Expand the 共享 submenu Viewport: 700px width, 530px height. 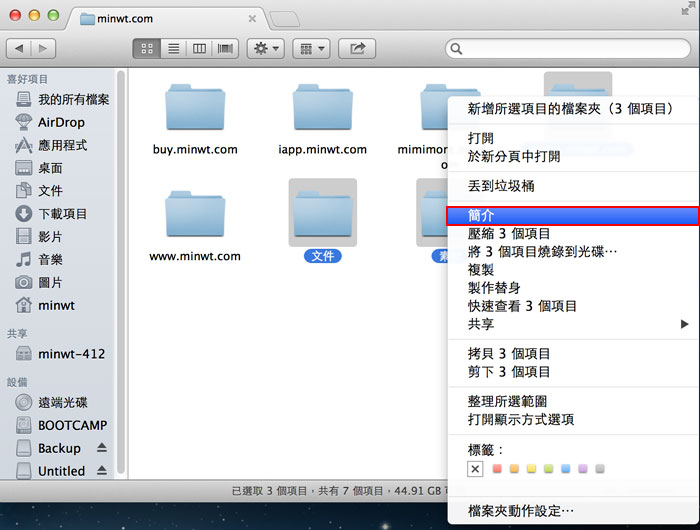tap(573, 324)
